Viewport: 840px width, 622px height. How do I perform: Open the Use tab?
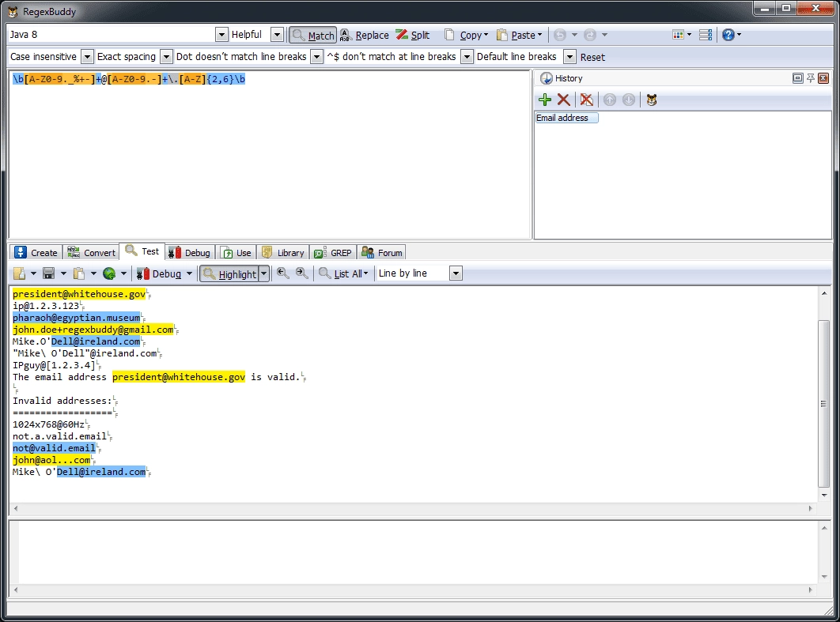[236, 253]
